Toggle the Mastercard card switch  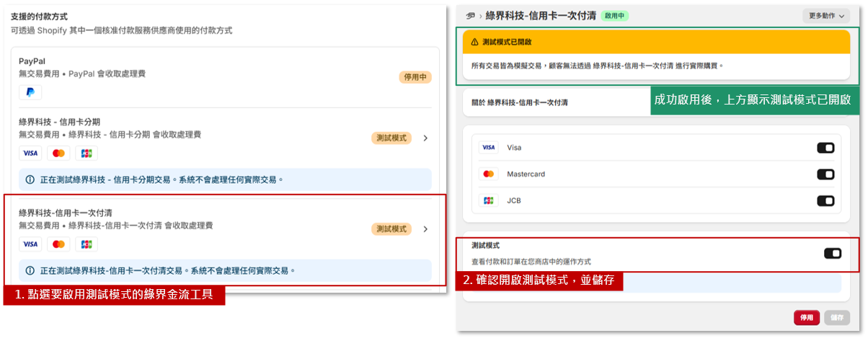coord(825,174)
